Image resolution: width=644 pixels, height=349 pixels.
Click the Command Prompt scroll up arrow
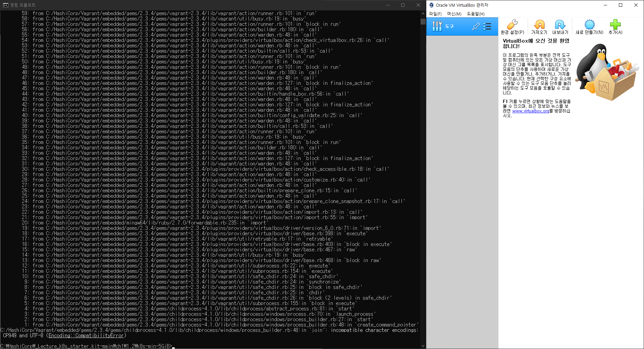[423, 13]
